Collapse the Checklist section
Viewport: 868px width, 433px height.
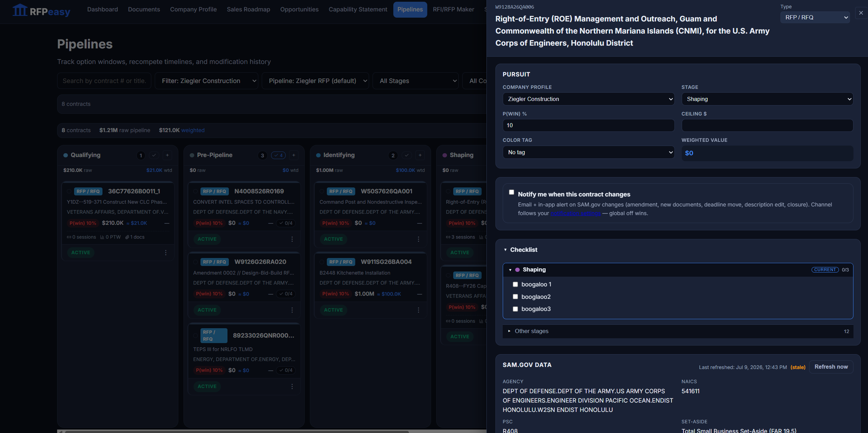tap(520, 250)
